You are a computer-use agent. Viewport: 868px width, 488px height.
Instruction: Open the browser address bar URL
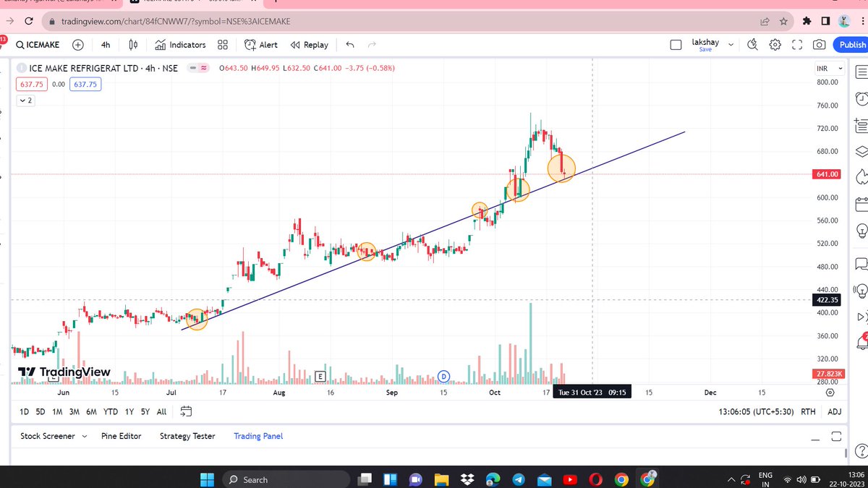(x=176, y=22)
